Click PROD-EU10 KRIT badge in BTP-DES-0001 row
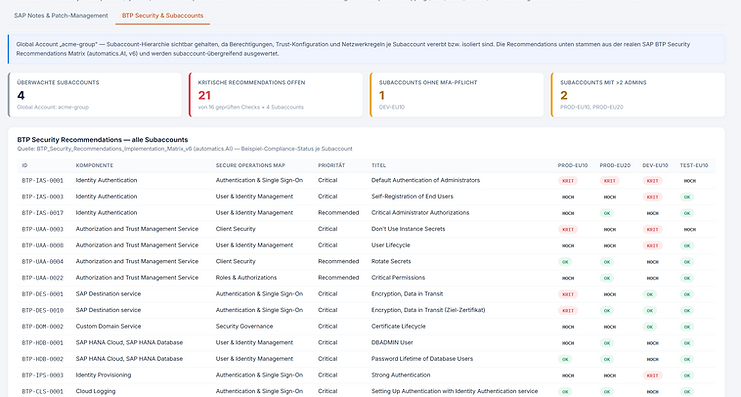Image resolution: width=741 pixels, height=397 pixels. tap(568, 294)
